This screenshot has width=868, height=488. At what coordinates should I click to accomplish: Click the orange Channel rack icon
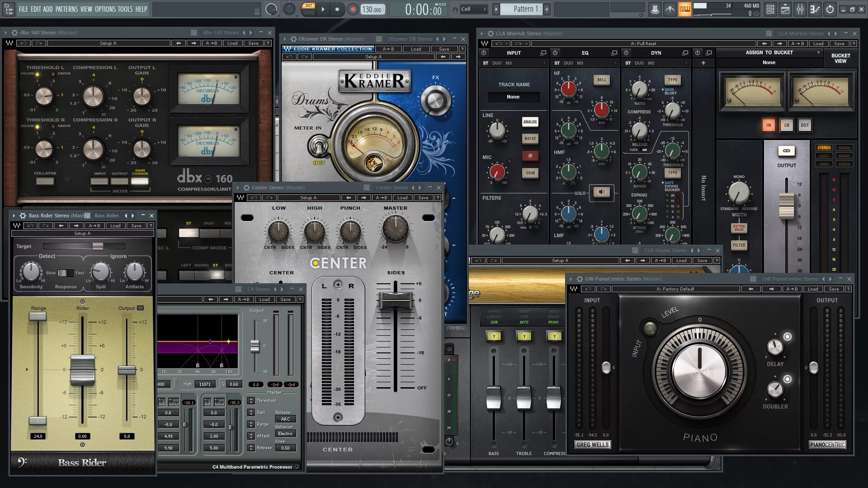[684, 9]
